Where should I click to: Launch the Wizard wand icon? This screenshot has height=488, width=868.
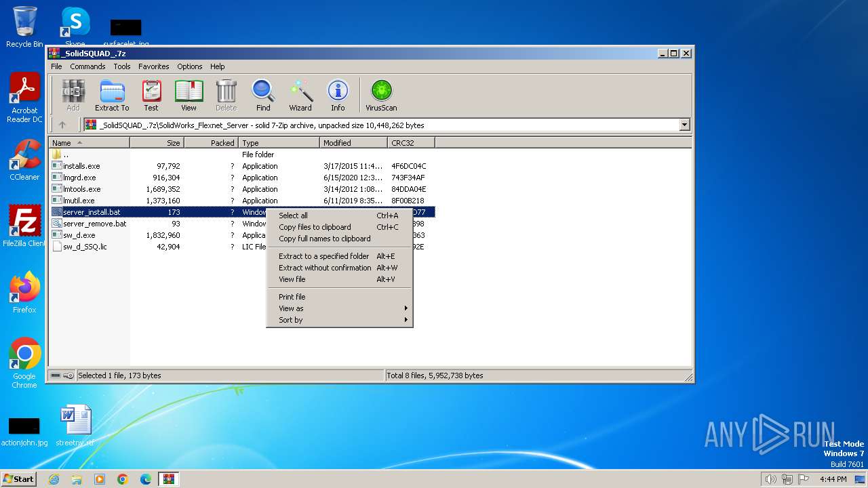pyautogui.click(x=300, y=95)
